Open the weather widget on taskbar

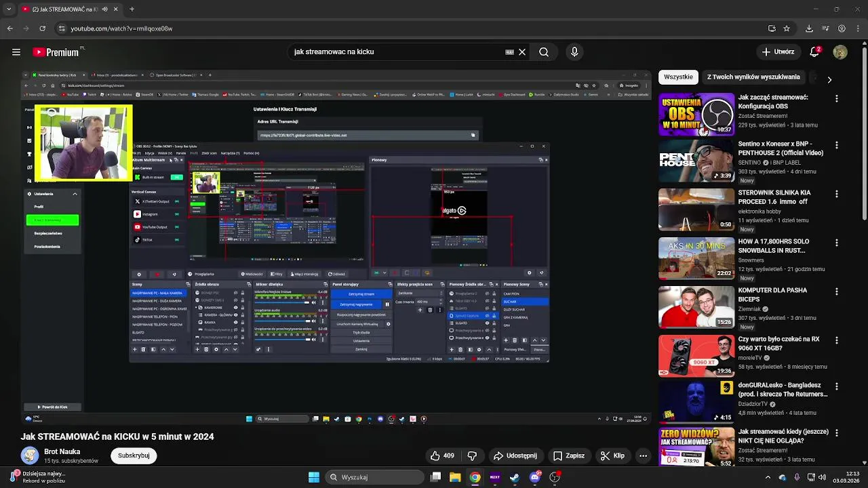click(x=37, y=477)
